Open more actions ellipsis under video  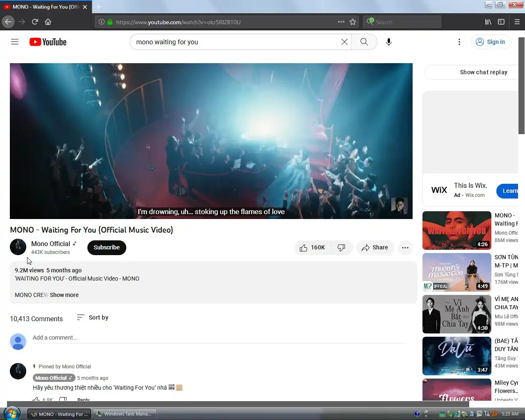point(405,248)
